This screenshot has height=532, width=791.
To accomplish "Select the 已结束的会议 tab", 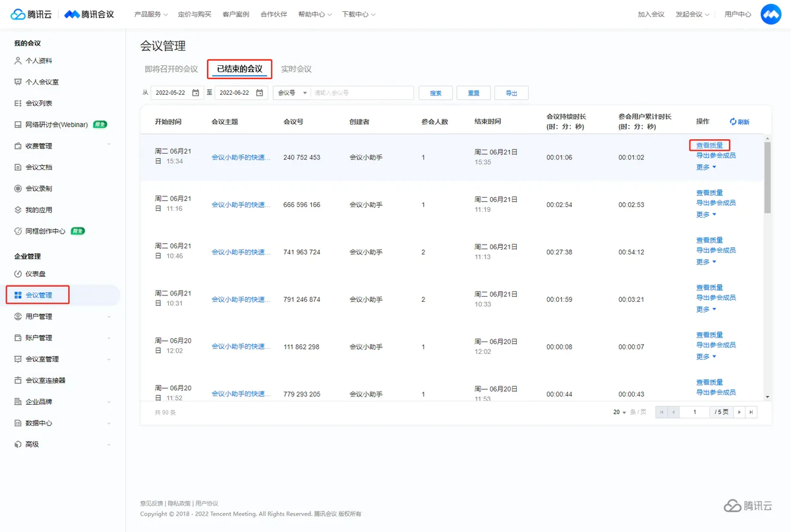I will [x=239, y=69].
